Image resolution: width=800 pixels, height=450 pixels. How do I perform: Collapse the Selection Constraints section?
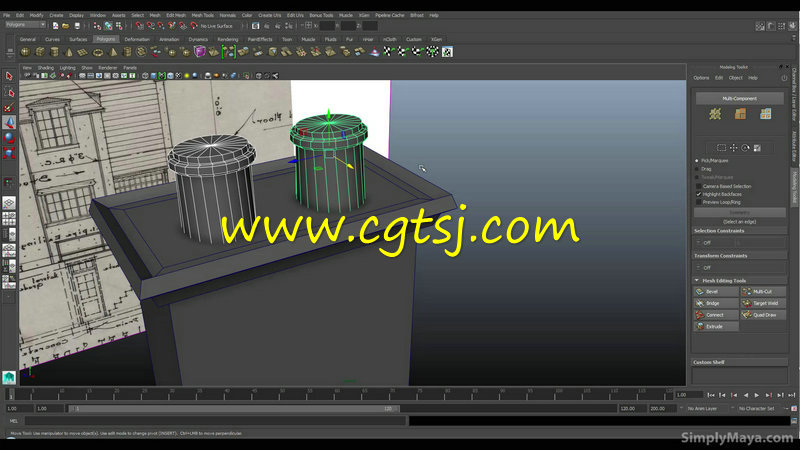coord(739,231)
